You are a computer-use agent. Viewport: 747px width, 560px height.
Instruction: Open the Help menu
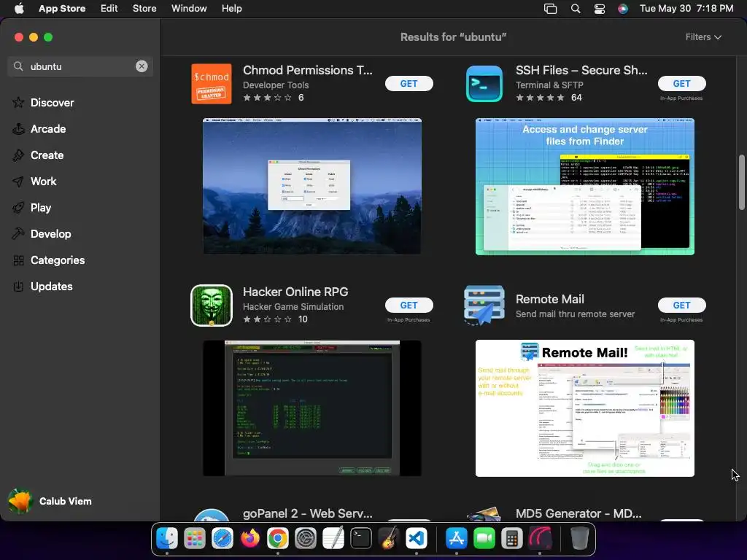pos(231,9)
